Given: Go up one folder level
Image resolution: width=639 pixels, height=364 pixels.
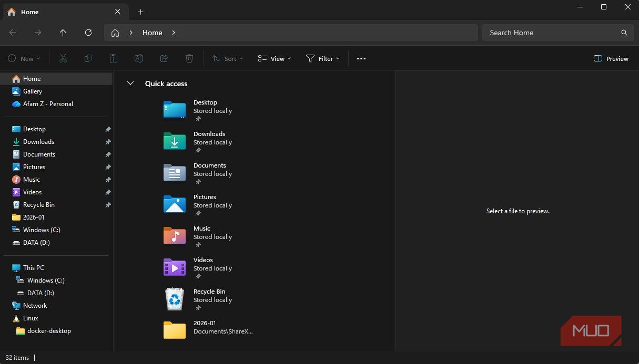Looking at the screenshot, I should [63, 33].
